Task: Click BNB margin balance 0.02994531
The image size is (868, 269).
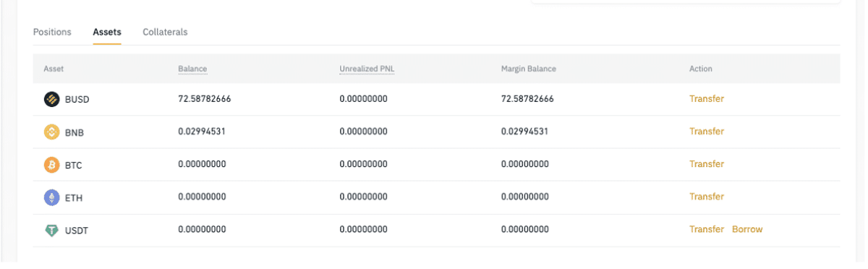Action: click(x=525, y=132)
